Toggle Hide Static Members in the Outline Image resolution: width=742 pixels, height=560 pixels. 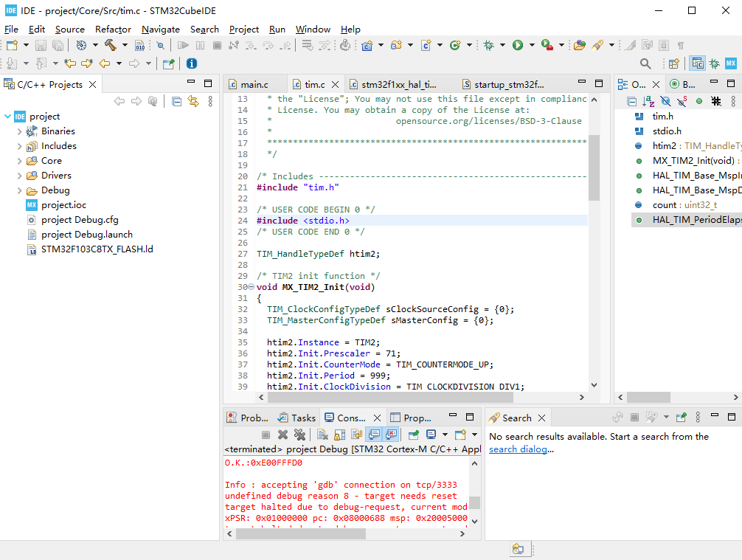point(682,101)
